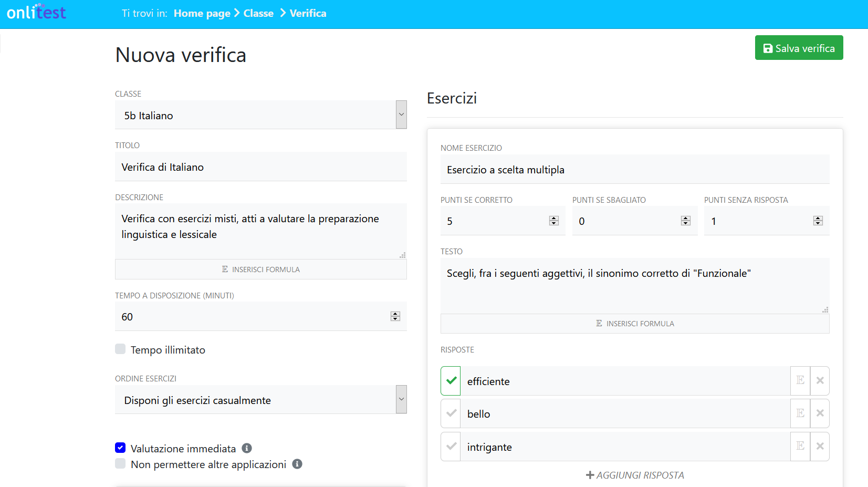Show the info icon for Non permettere altre applicazioni

click(x=297, y=464)
